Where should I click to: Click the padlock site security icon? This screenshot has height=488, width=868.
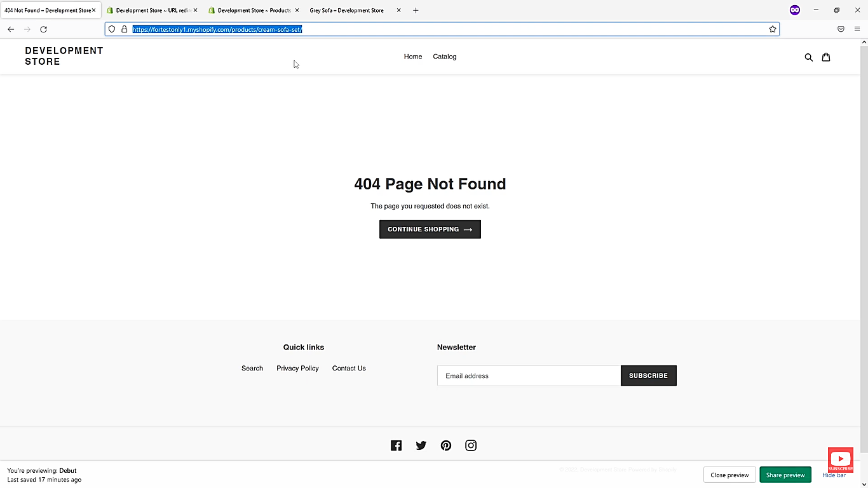(125, 29)
